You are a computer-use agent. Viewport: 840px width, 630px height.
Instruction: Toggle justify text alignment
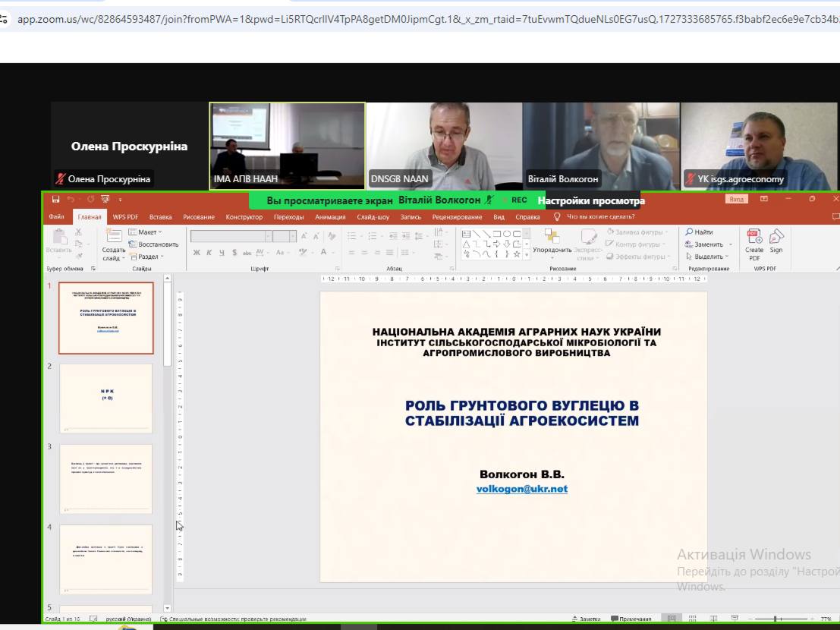(390, 252)
